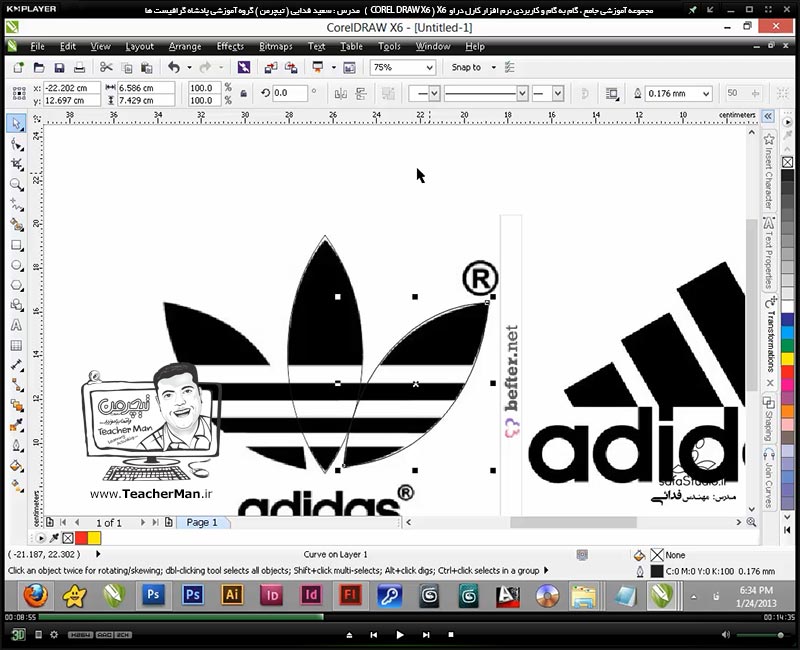This screenshot has height=650, width=800.
Task: Open the Snap to dropdown
Action: click(493, 67)
